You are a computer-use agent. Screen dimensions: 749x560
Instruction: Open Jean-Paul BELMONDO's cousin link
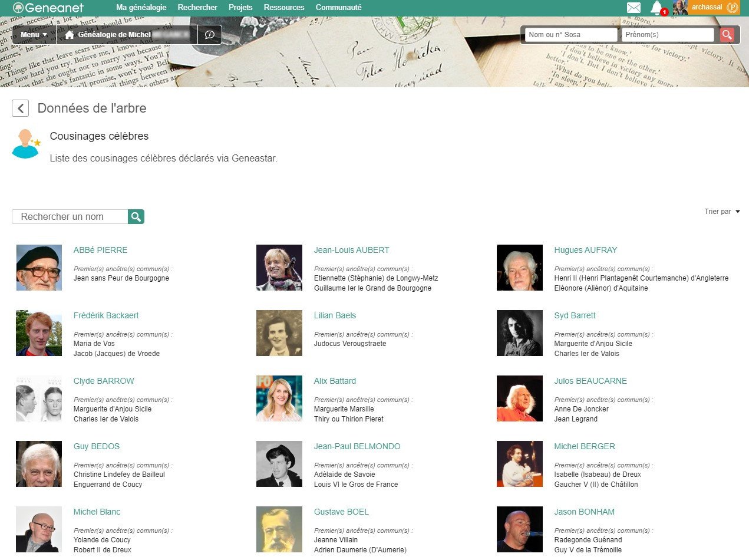point(357,446)
